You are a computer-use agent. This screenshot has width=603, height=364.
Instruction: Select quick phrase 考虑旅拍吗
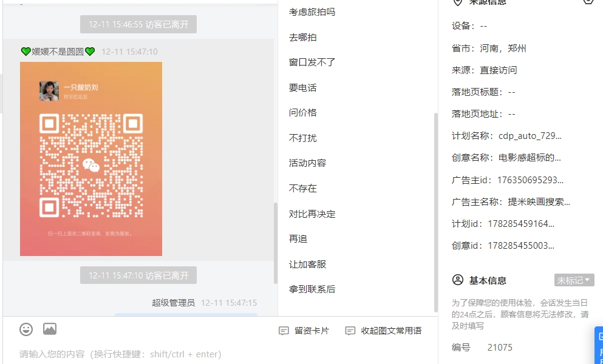312,12
